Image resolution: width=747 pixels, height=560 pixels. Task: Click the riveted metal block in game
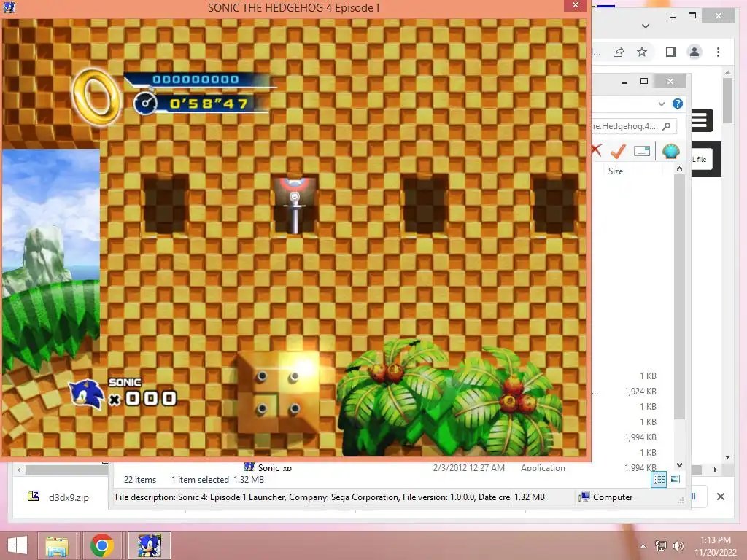pyautogui.click(x=279, y=392)
